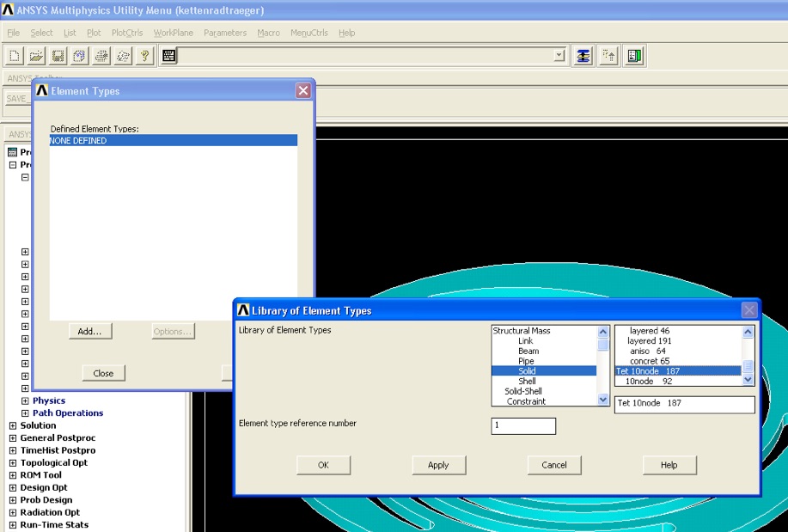The image size is (788, 532).
Task: Expand the Design Opt tree node
Action: (13, 488)
